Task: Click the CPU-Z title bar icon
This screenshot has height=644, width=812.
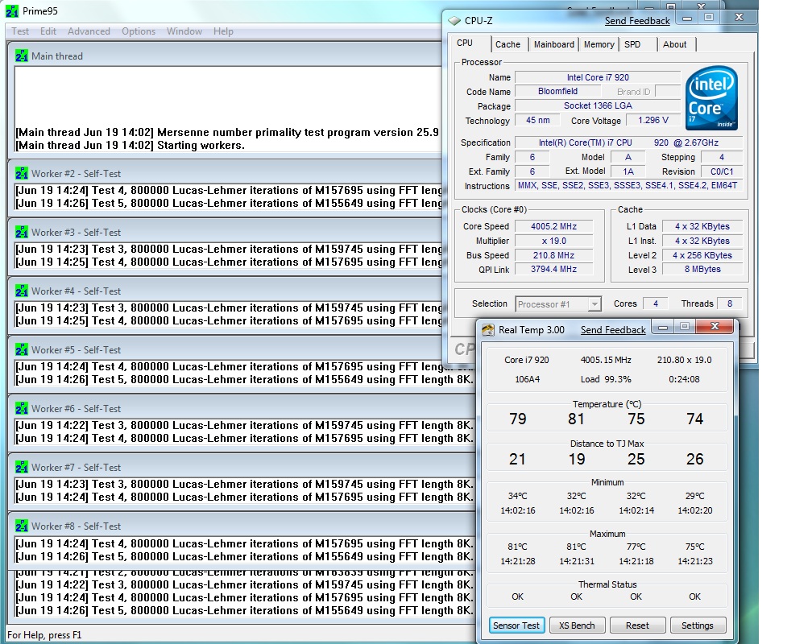Action: pos(454,21)
